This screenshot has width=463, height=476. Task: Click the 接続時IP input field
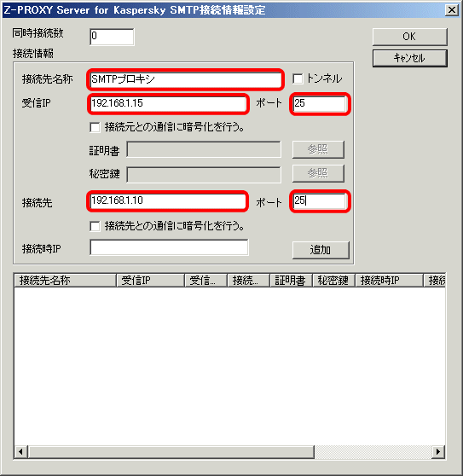pos(169,247)
